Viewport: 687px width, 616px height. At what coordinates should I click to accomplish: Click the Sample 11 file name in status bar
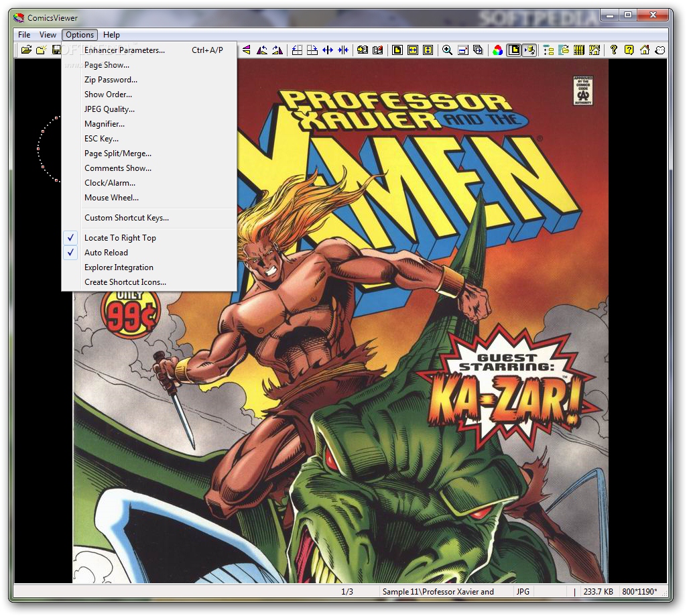[438, 591]
